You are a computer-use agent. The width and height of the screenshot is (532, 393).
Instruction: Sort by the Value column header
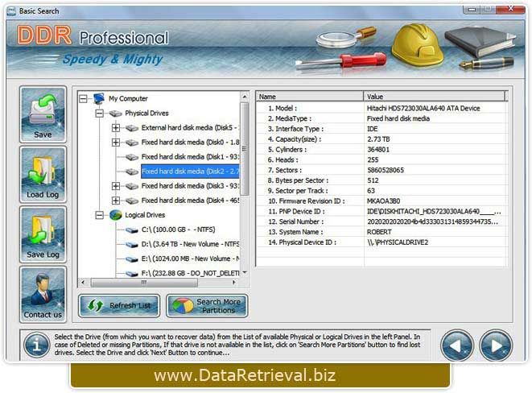435,97
